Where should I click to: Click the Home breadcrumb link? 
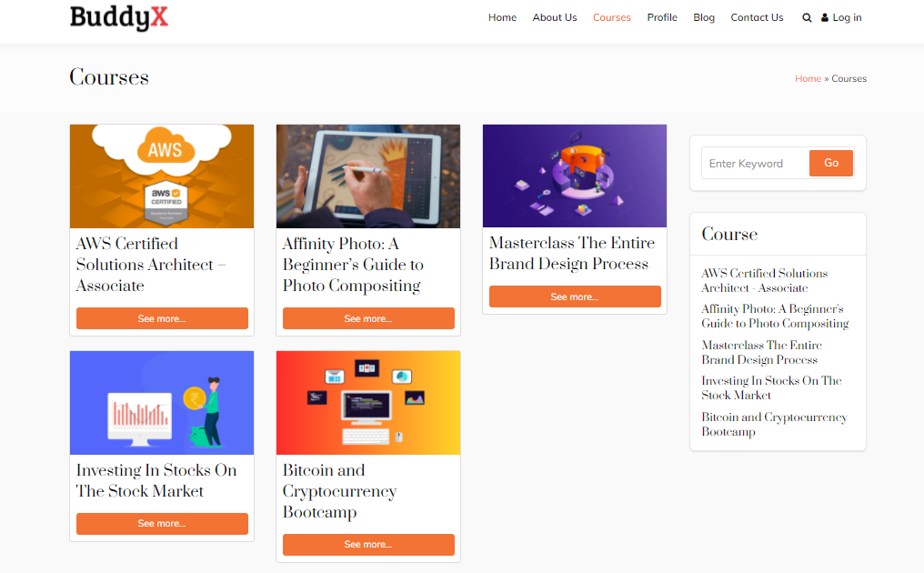point(808,78)
